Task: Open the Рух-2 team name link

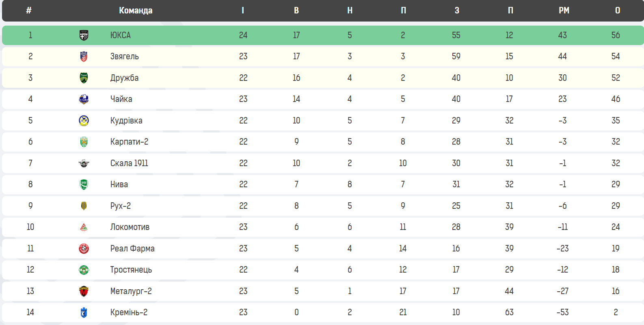Action: pyautogui.click(x=121, y=206)
